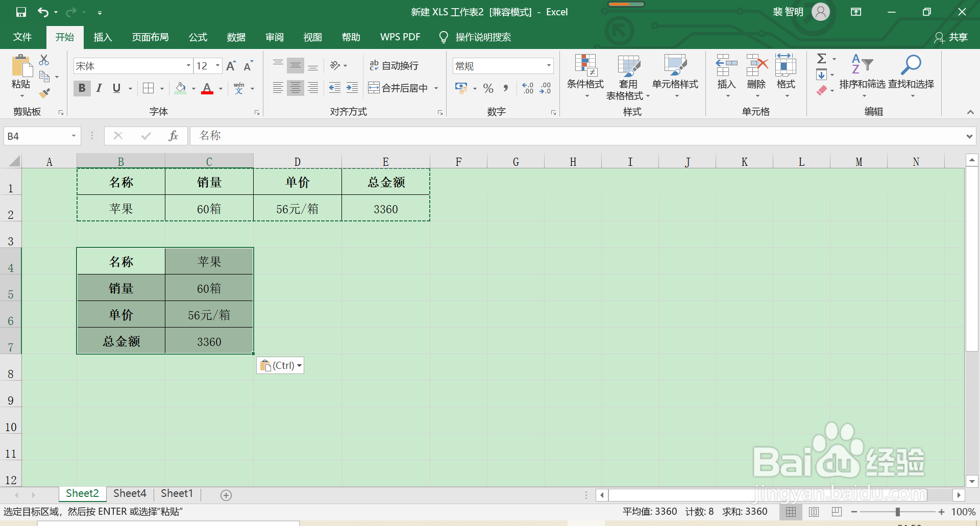
Task: Switch to Sheet4 tab
Action: 130,493
